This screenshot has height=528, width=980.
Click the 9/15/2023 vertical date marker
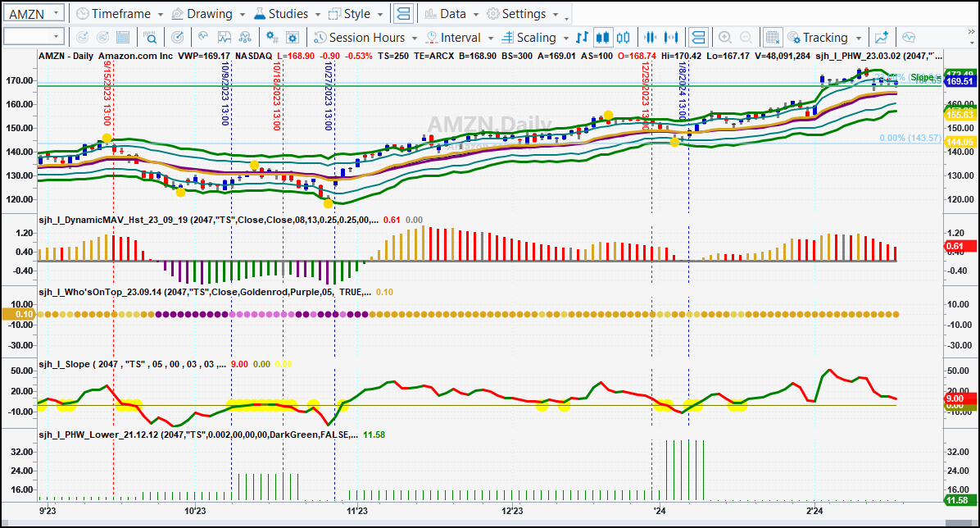tap(107, 94)
